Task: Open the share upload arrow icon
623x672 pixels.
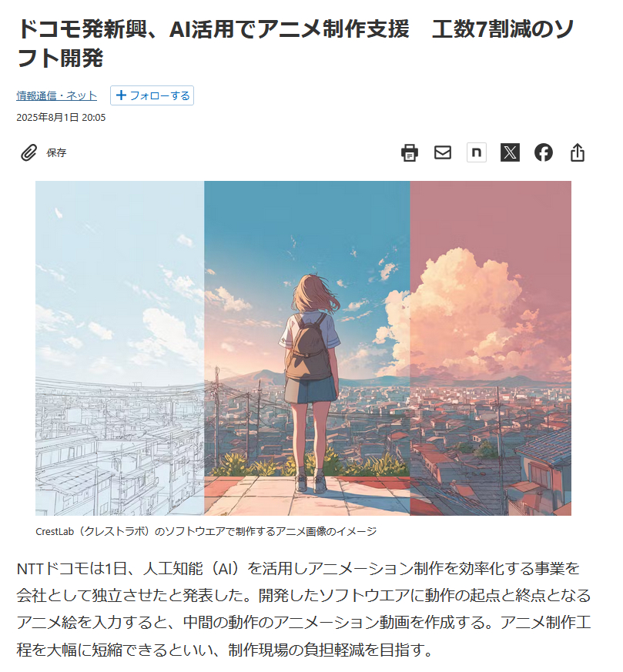Action: 578,152
